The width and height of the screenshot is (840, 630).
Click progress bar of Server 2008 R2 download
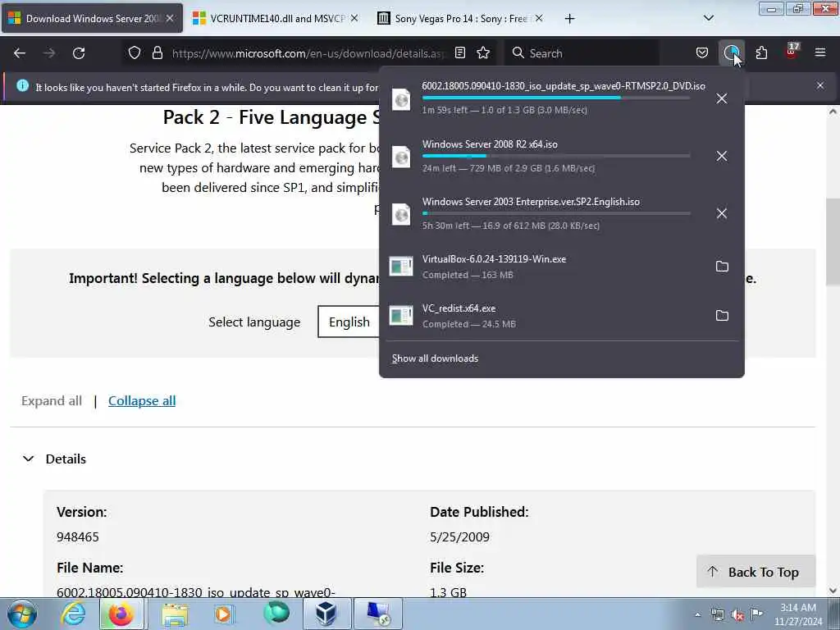click(x=556, y=156)
